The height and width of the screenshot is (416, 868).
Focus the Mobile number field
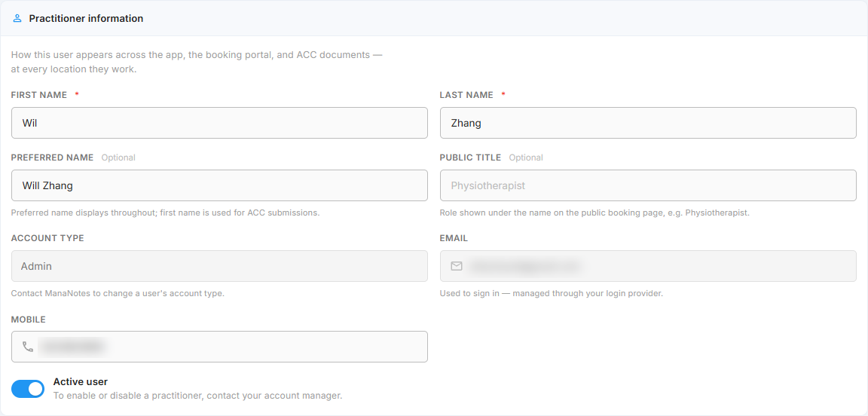point(219,347)
